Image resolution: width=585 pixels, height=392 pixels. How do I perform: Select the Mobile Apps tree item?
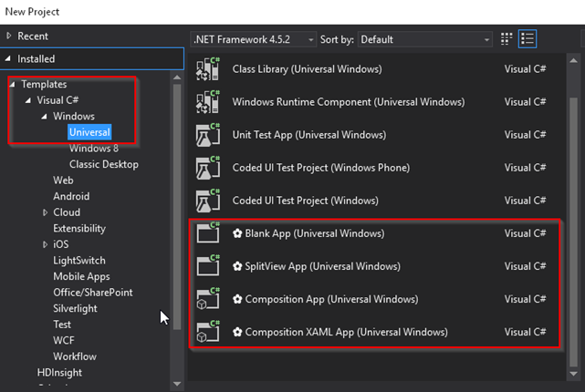pos(81,276)
